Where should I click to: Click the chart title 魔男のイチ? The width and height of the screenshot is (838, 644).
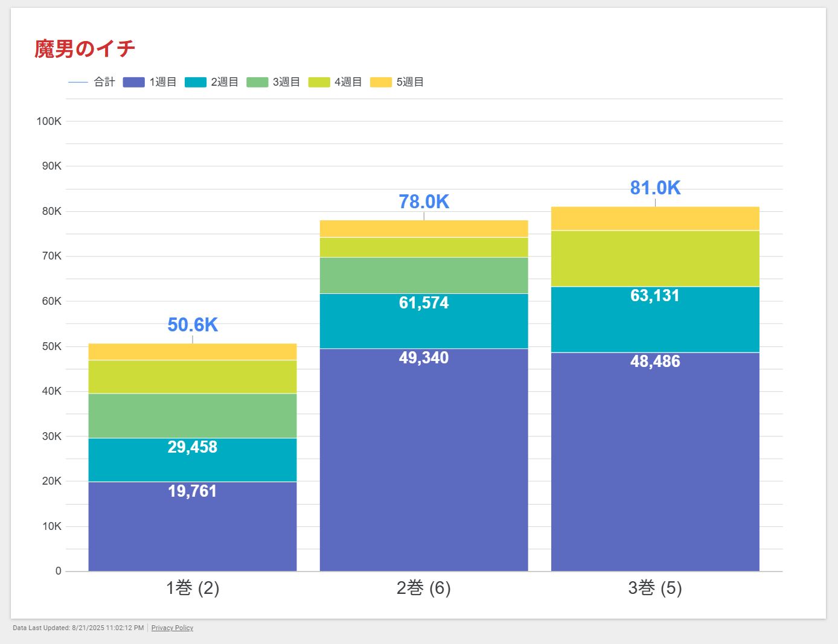point(85,49)
